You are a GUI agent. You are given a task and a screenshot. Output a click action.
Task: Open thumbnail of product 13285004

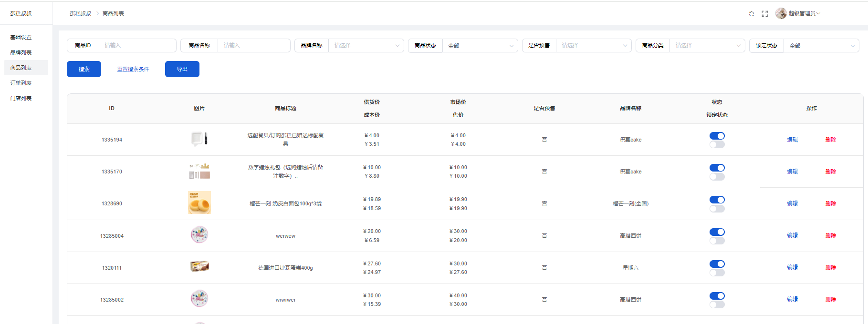[199, 235]
